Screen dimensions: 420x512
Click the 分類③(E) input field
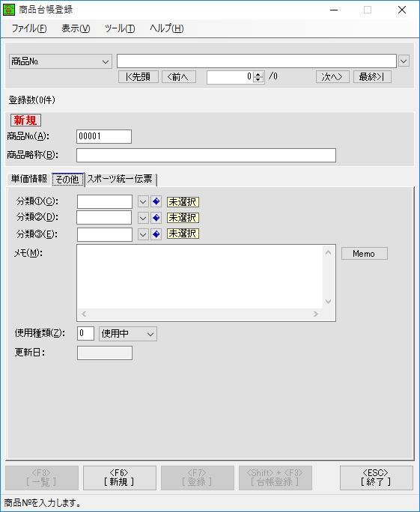(x=105, y=234)
